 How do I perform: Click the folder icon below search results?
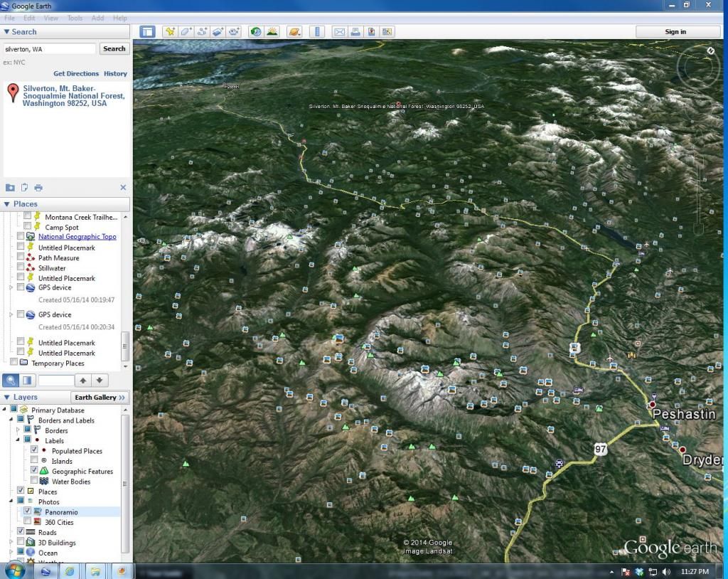[x=10, y=187]
